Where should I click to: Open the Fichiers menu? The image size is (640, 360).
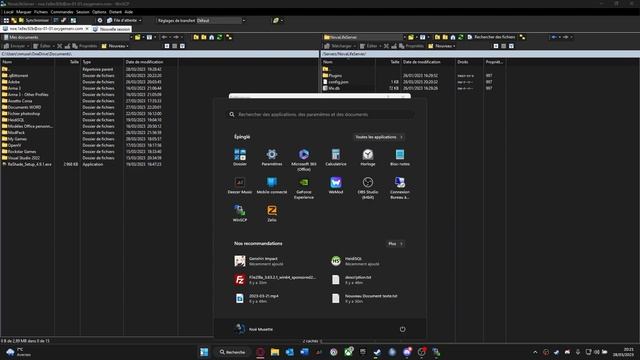click(41, 12)
